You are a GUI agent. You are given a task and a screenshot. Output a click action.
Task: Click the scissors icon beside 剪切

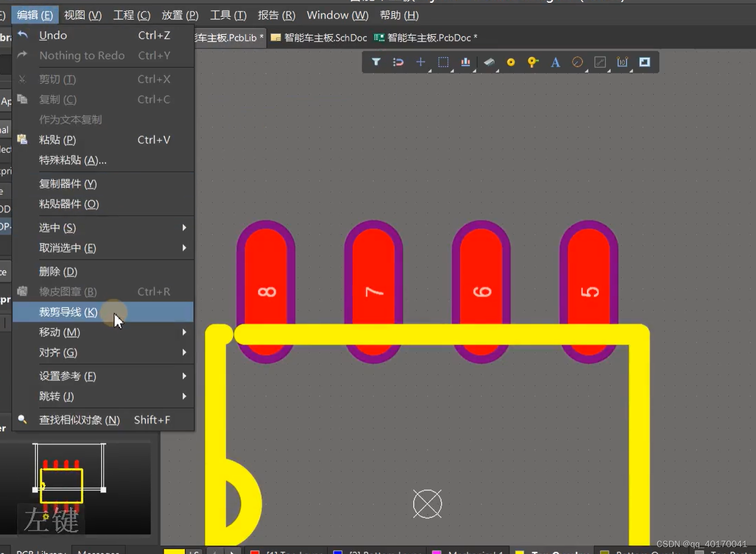click(22, 79)
